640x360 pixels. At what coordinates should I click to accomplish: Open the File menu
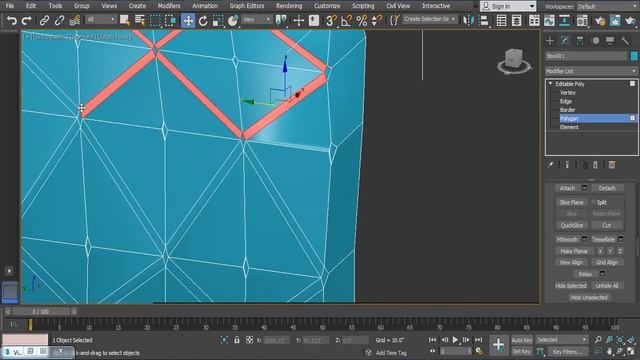(10, 6)
